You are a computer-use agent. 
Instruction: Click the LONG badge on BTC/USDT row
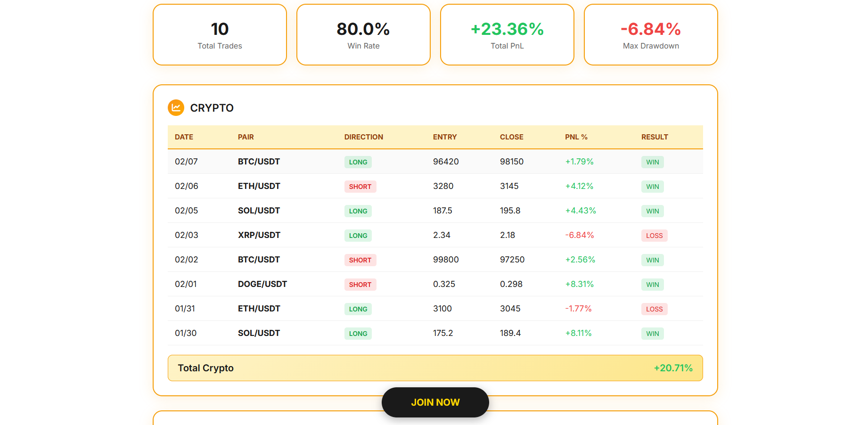358,162
